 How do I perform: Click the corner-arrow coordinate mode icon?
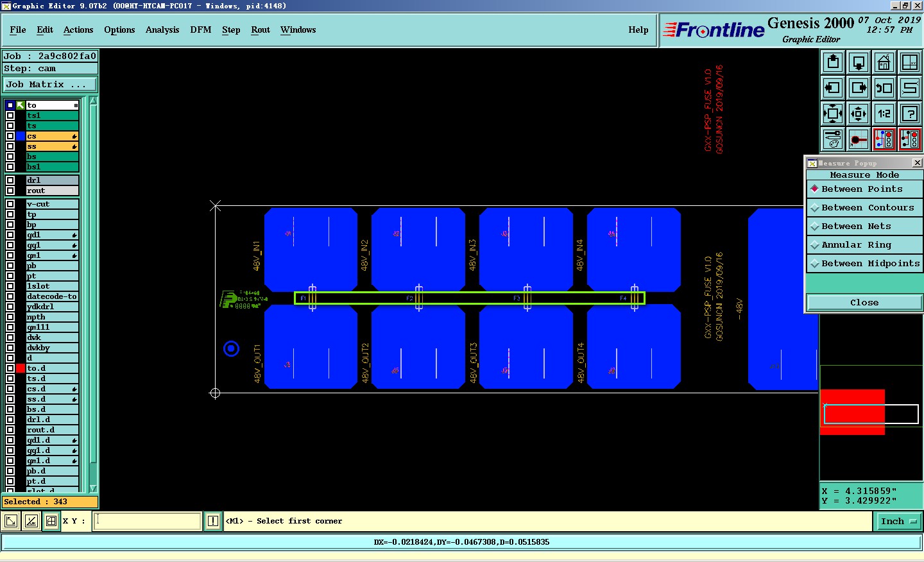(11, 521)
